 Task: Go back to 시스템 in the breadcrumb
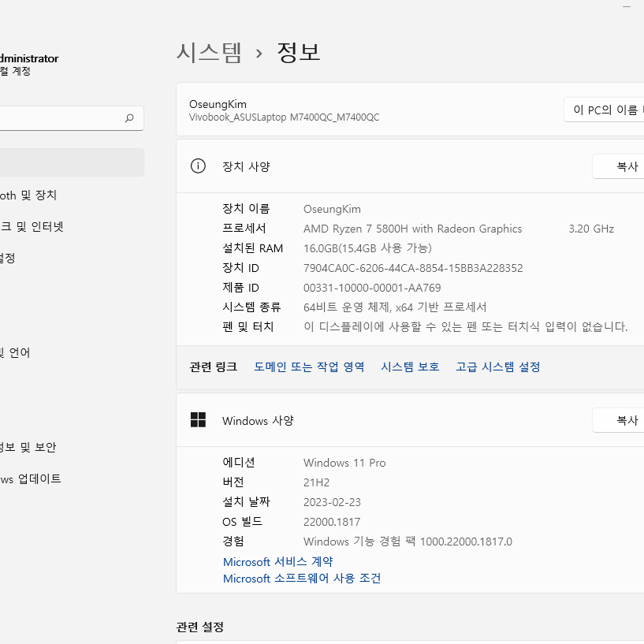coord(209,53)
